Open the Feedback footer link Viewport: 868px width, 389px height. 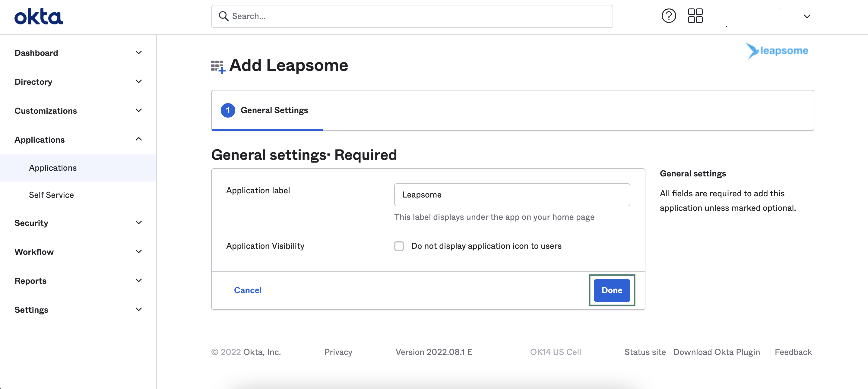click(793, 352)
